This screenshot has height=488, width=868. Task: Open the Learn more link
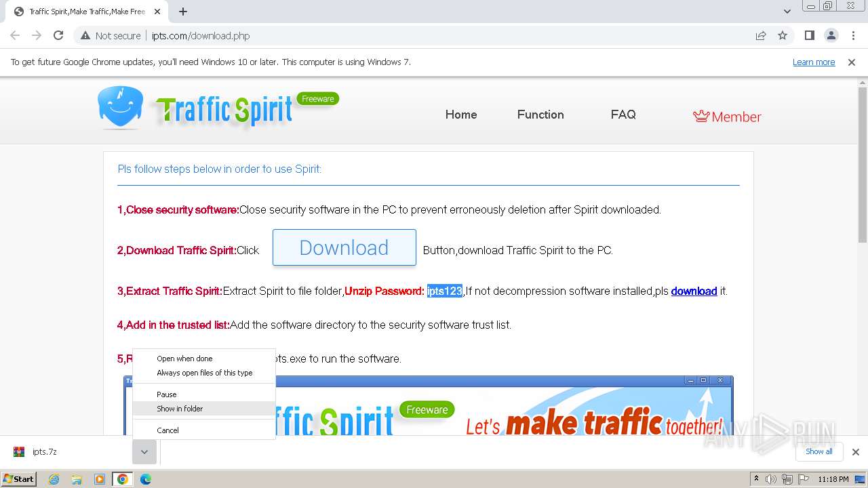pos(814,62)
